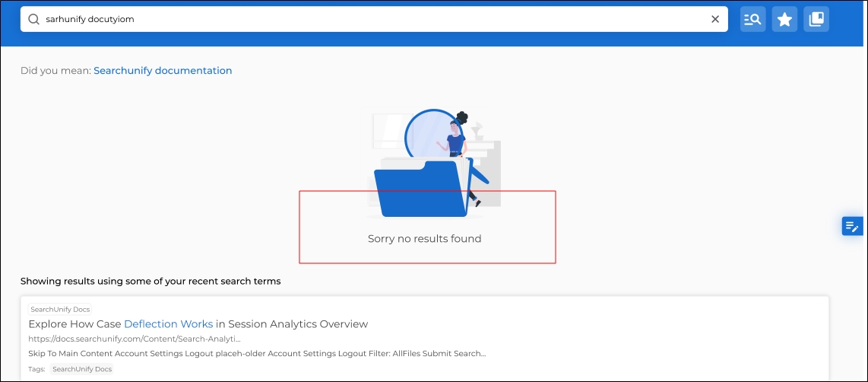Viewport: 868px width, 382px height.
Task: Click the magnifier icon in the search box
Action: pos(33,19)
